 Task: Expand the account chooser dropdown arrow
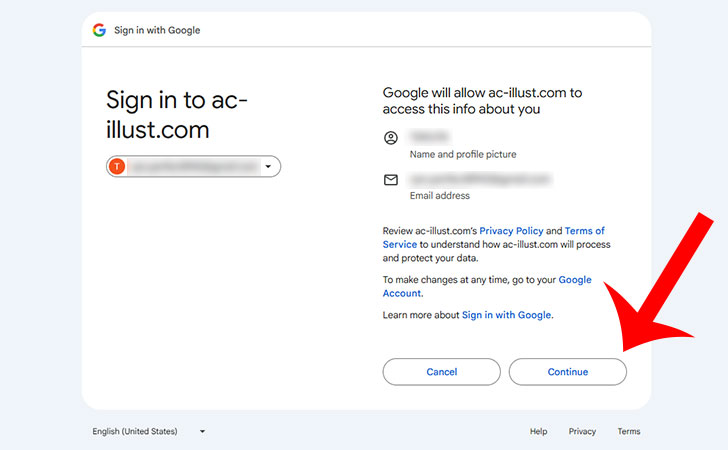pyautogui.click(x=268, y=167)
